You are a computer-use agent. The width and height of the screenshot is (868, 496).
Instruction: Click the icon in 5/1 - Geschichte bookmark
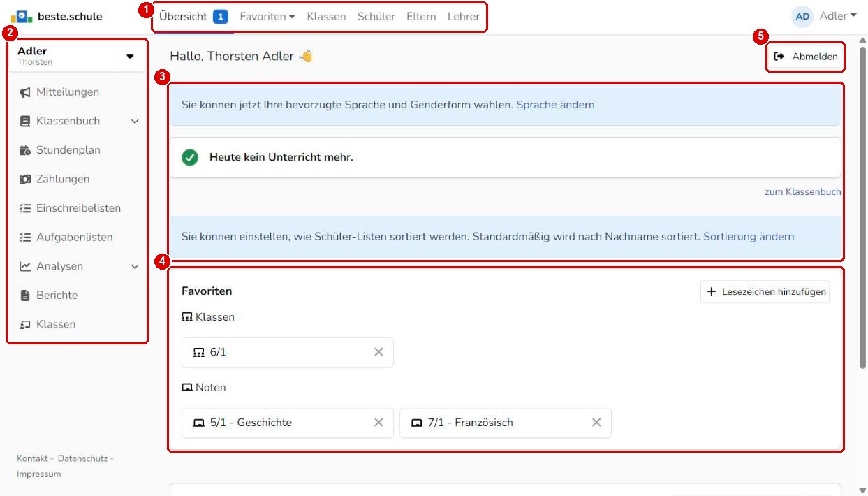pyautogui.click(x=198, y=423)
